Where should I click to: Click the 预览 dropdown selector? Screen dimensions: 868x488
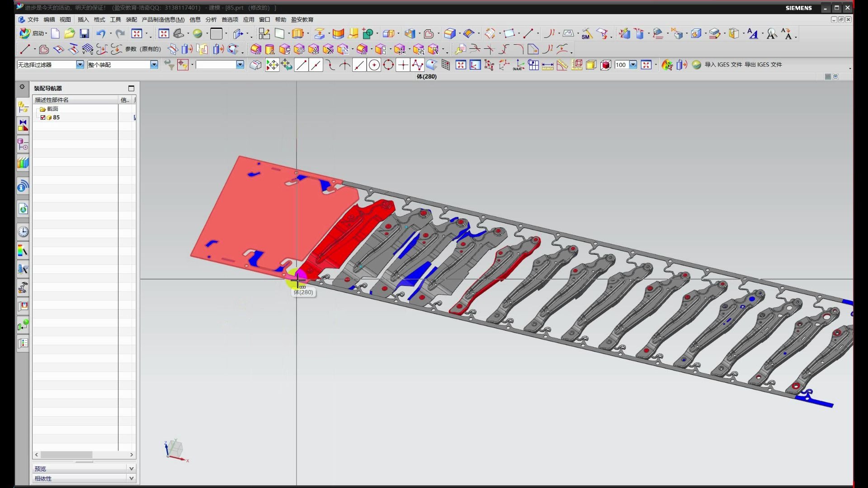(84, 468)
